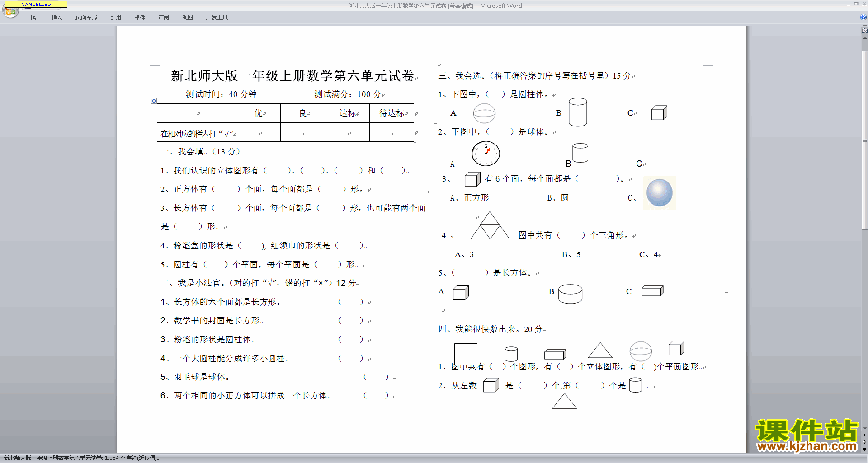Viewport: 868px width, 463px height.
Task: Select the cube labeled C in question 1
Action: (659, 113)
